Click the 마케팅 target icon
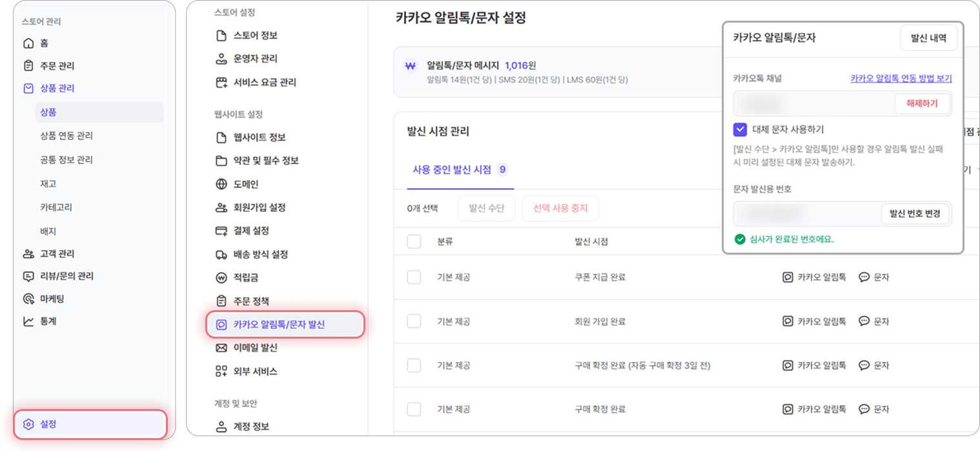This screenshot has height=453, width=980. pos(28,299)
